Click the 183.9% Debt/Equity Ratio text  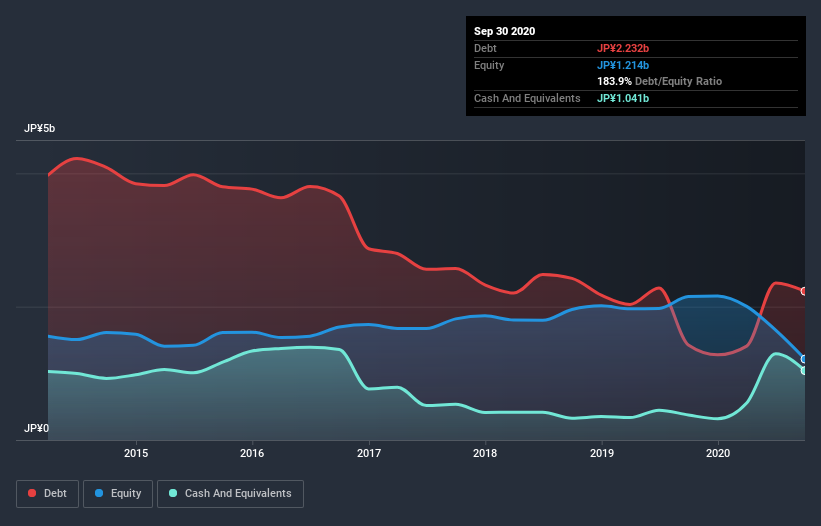click(660, 82)
